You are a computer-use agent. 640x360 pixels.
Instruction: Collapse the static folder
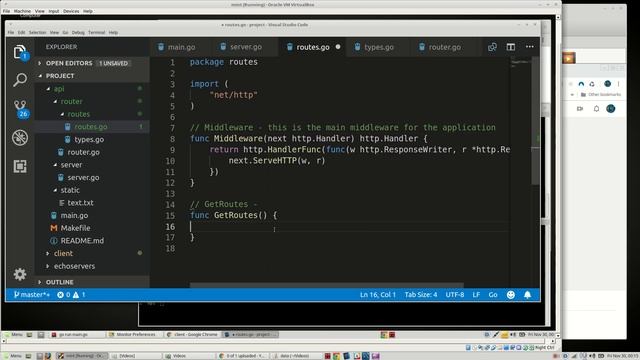point(70,190)
